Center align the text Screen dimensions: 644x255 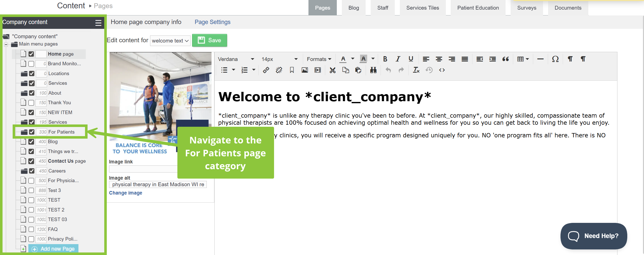(439, 59)
